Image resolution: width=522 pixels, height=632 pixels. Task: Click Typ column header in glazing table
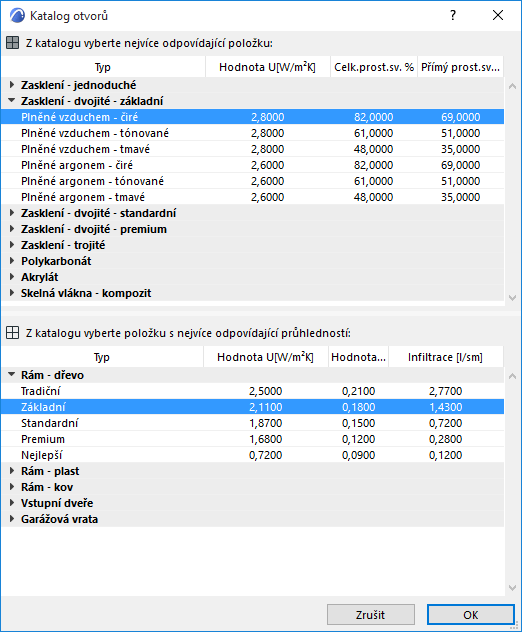103,67
